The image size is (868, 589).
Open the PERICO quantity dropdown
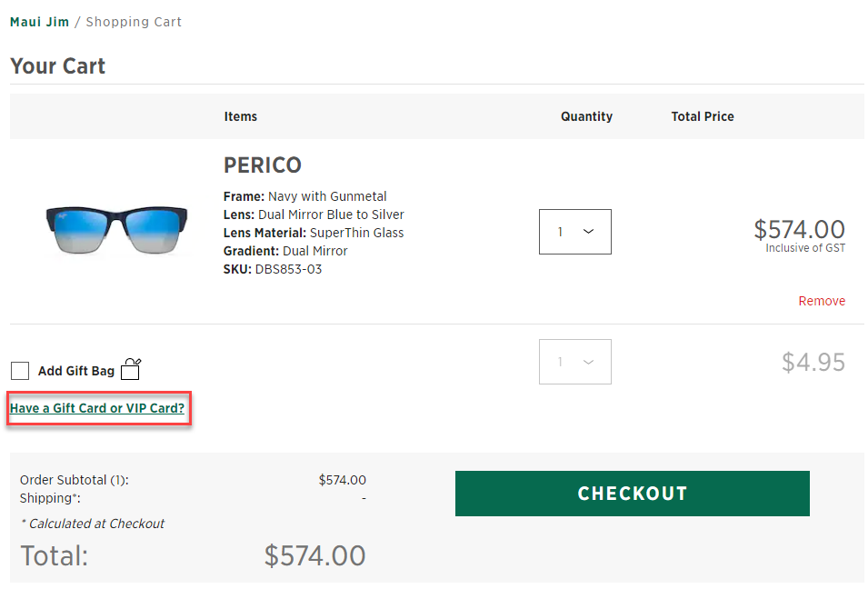[575, 232]
